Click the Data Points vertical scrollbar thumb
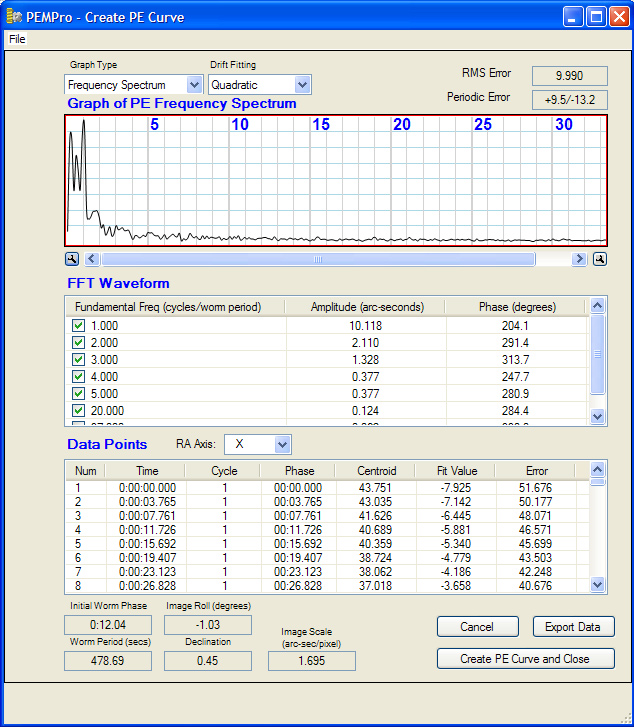This screenshot has height=727, width=634. 597,482
